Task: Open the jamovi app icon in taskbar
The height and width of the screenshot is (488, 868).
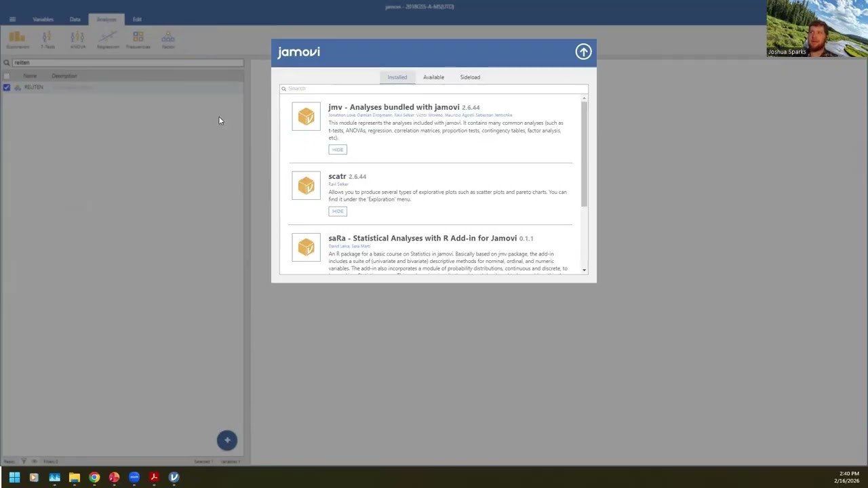Action: pyautogui.click(x=174, y=477)
